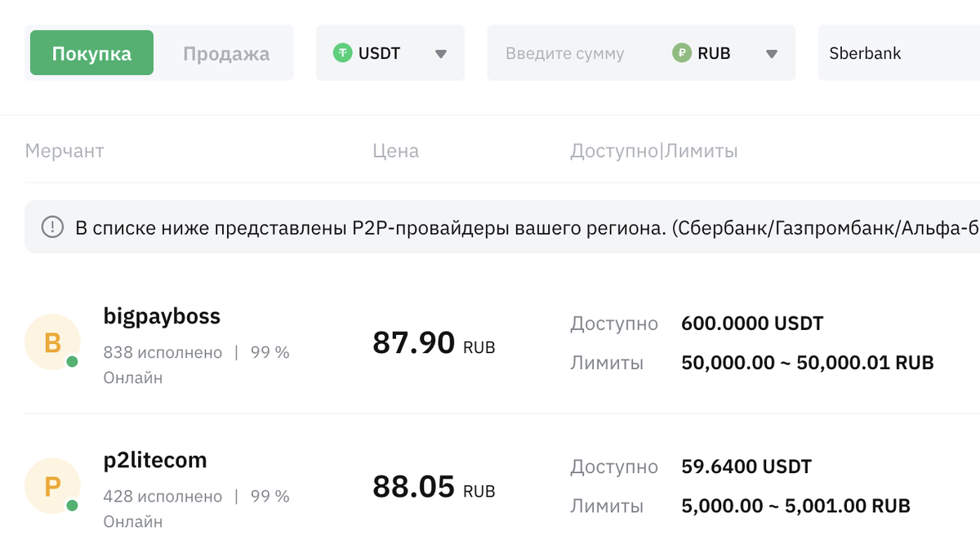Switch to the Продажа tab
Screen dimensions: 980x549
226,53
